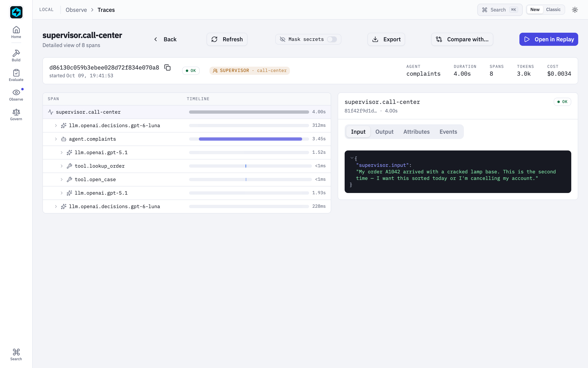The image size is (588, 368).
Task: Toggle the light/dark theme sun icon
Action: [575, 10]
